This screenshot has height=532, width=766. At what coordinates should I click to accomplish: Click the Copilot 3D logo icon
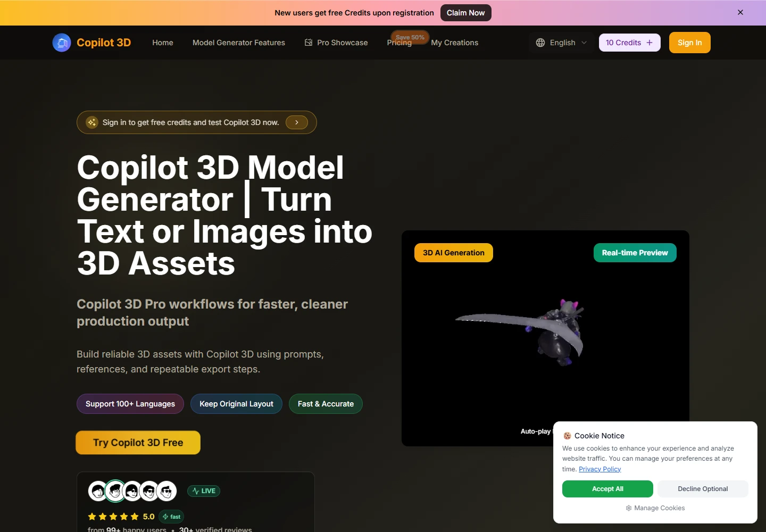pos(62,43)
